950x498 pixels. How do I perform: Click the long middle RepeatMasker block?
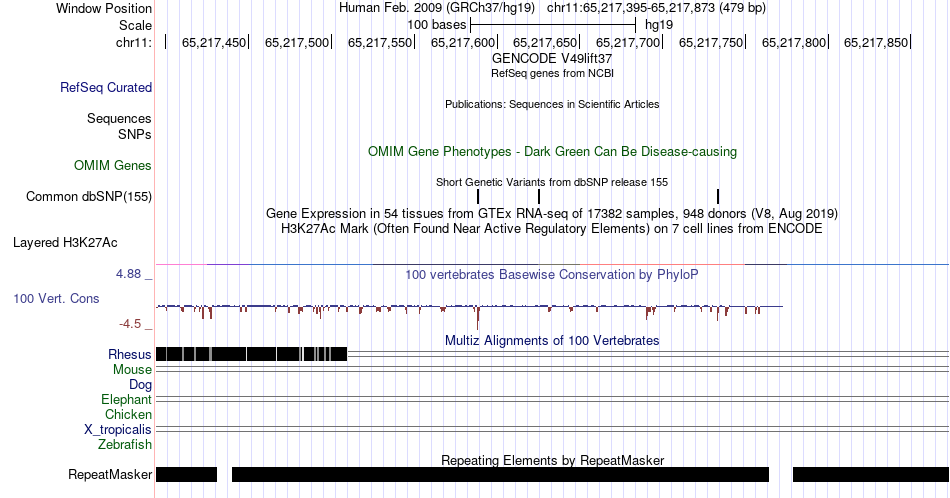click(500, 474)
